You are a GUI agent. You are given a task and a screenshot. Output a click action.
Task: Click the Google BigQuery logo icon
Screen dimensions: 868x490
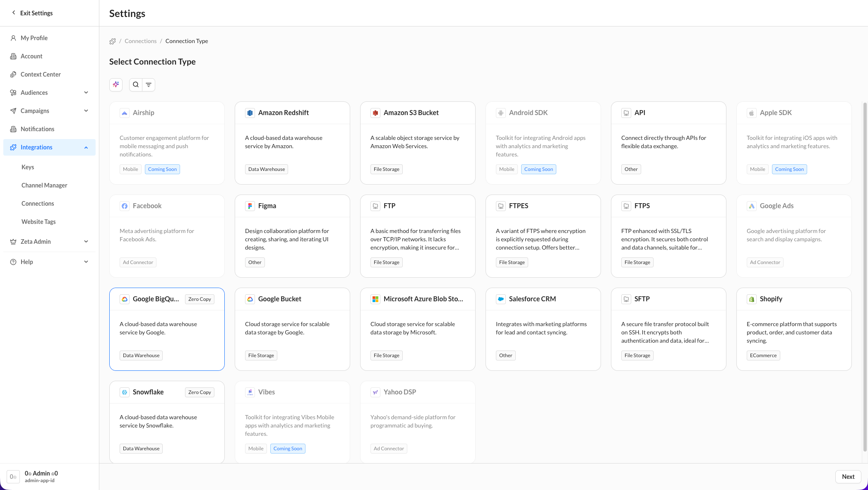pyautogui.click(x=125, y=299)
